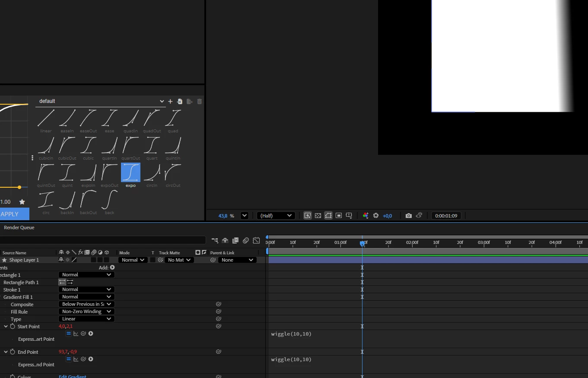Click the timeline ruler at 02:00f
This screenshot has width=588, height=378.
(x=412, y=242)
